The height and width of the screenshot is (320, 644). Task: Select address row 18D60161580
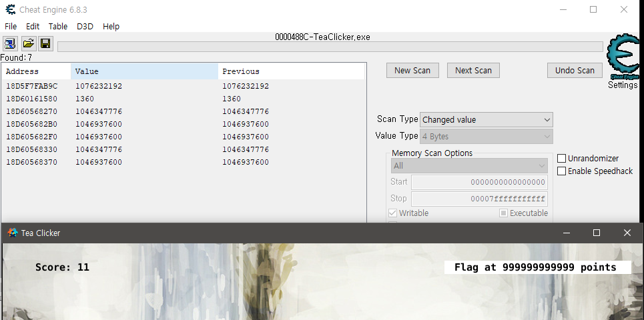point(183,99)
